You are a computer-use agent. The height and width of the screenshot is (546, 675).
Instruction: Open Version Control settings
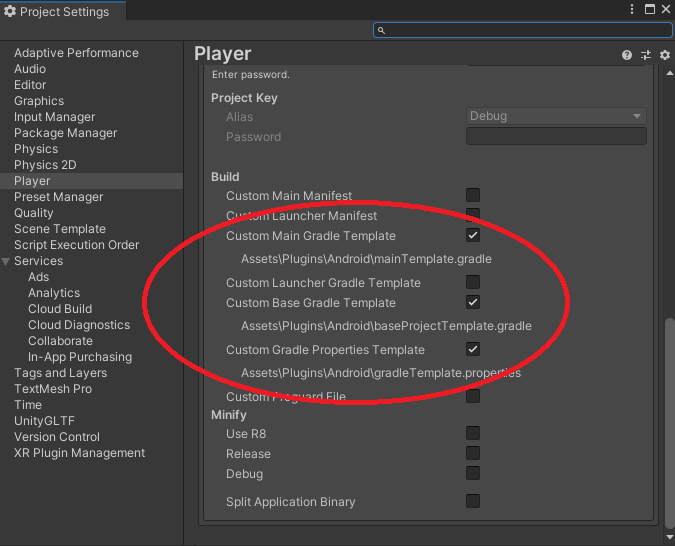click(57, 437)
